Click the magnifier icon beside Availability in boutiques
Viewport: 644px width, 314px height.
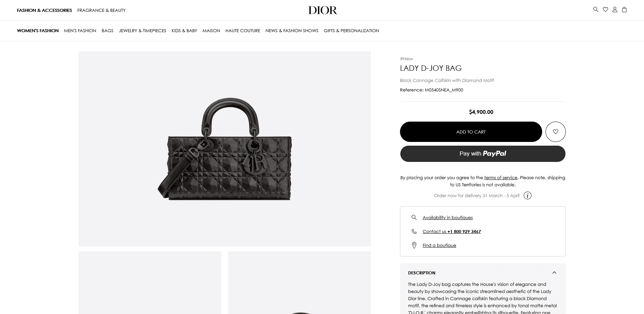(x=414, y=217)
